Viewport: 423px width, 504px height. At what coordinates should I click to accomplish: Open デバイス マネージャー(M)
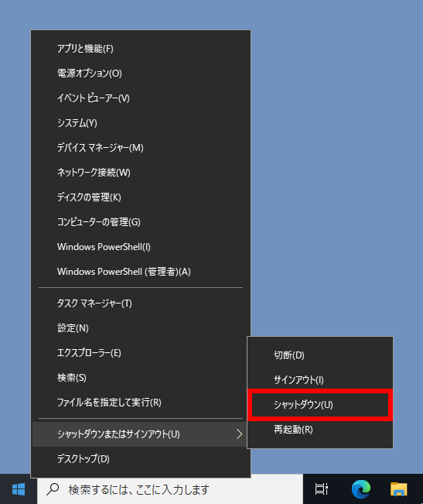[141, 148]
